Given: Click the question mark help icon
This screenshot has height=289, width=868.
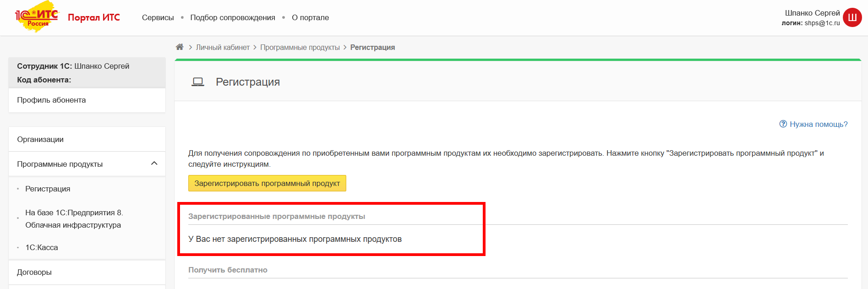Looking at the screenshot, I should [x=783, y=124].
